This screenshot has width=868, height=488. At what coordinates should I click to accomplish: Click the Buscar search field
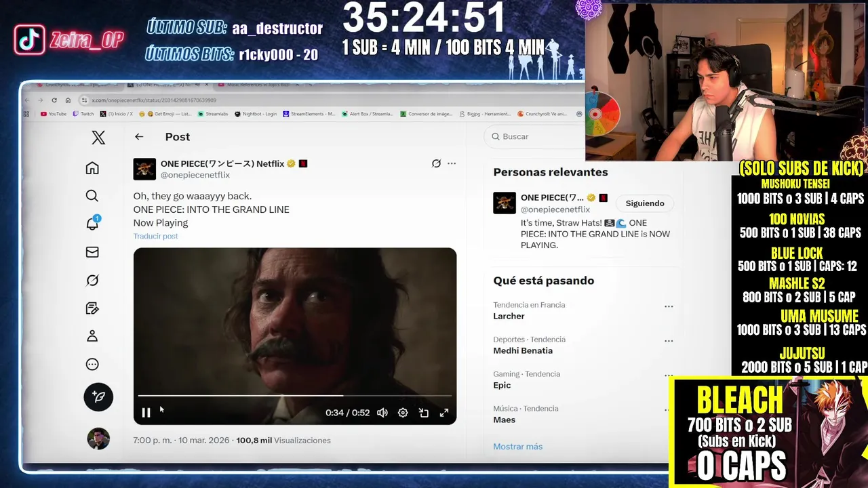[536, 136]
